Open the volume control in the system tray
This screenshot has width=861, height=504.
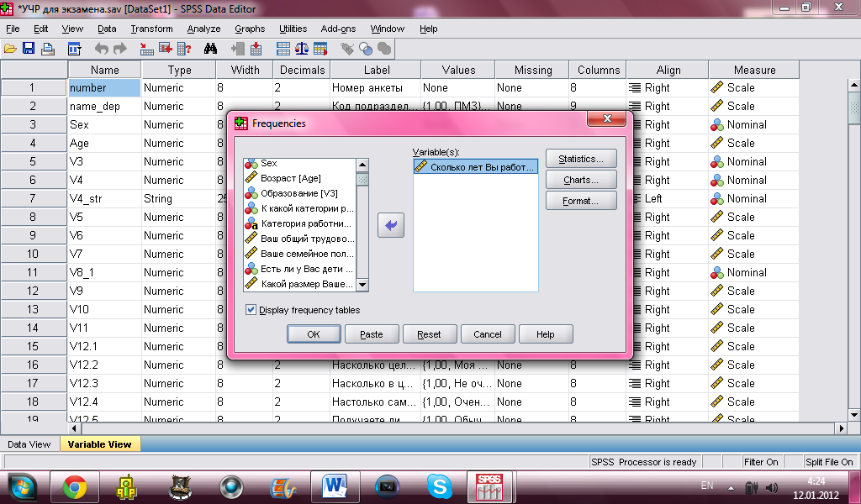click(772, 487)
